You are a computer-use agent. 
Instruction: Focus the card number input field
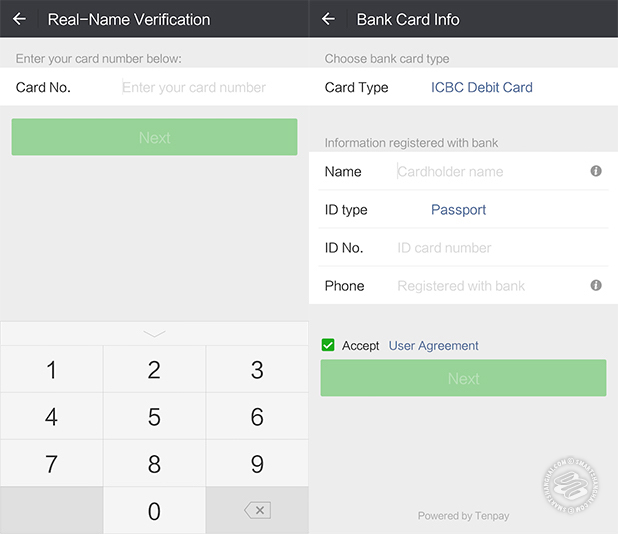tap(194, 87)
